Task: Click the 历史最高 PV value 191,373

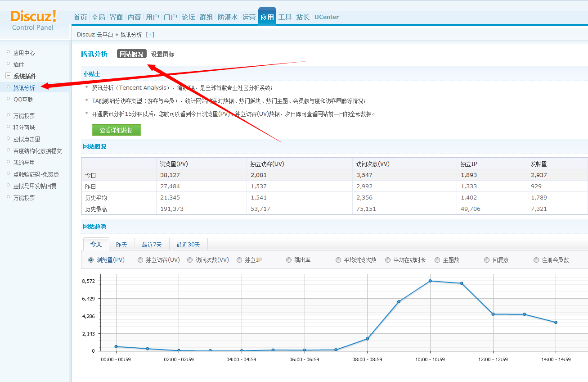Action: 172,209
